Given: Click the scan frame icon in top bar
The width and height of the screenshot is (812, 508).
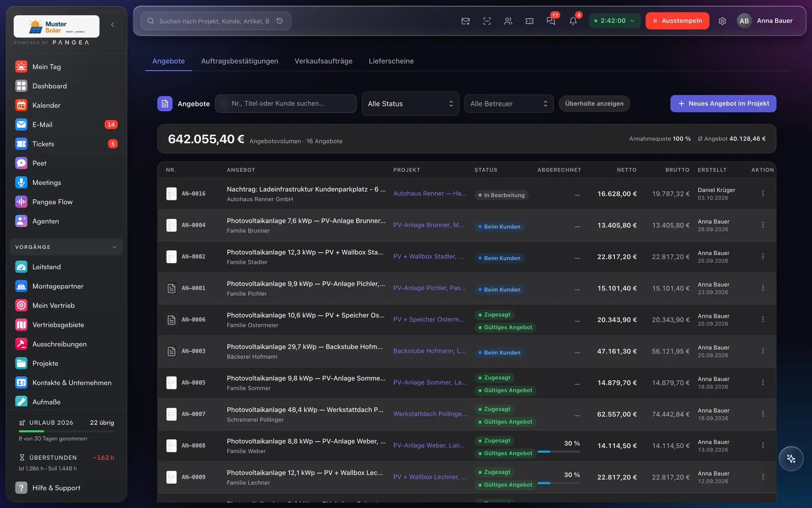Looking at the screenshot, I should click(487, 21).
